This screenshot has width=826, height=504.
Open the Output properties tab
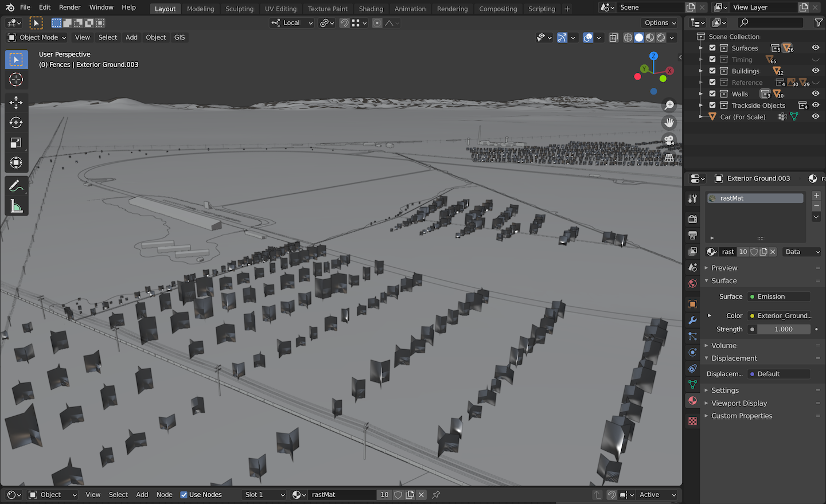(x=692, y=235)
